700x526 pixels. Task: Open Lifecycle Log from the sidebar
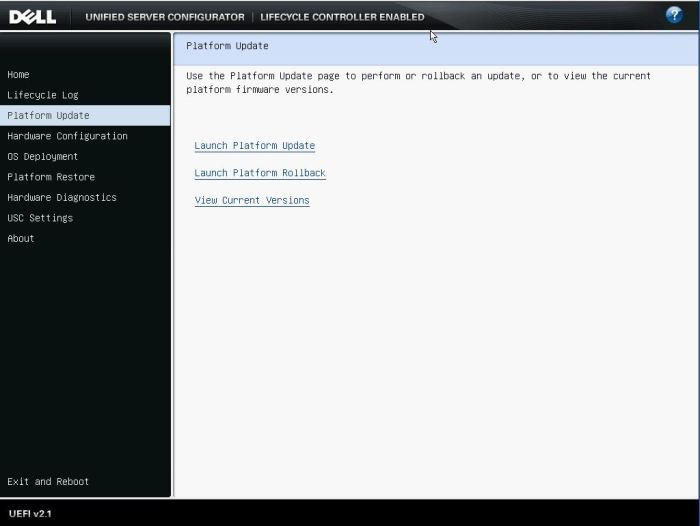[42, 95]
